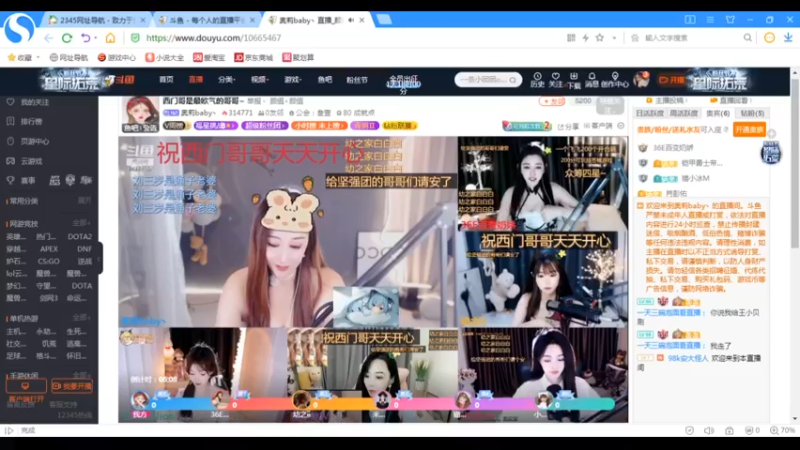Image resolution: width=800 pixels, height=450 pixels.
Task: Open 下载 icon in Douyu header
Action: [x=574, y=80]
